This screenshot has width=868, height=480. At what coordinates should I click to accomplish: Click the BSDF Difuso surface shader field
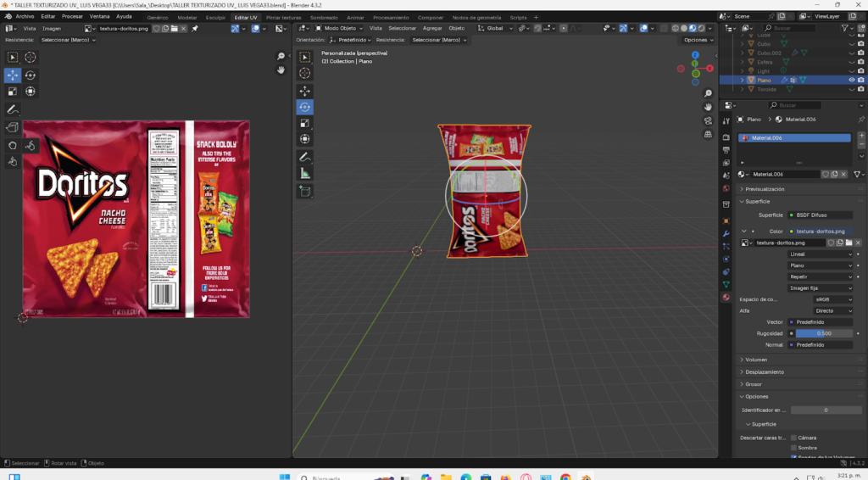pyautogui.click(x=821, y=215)
